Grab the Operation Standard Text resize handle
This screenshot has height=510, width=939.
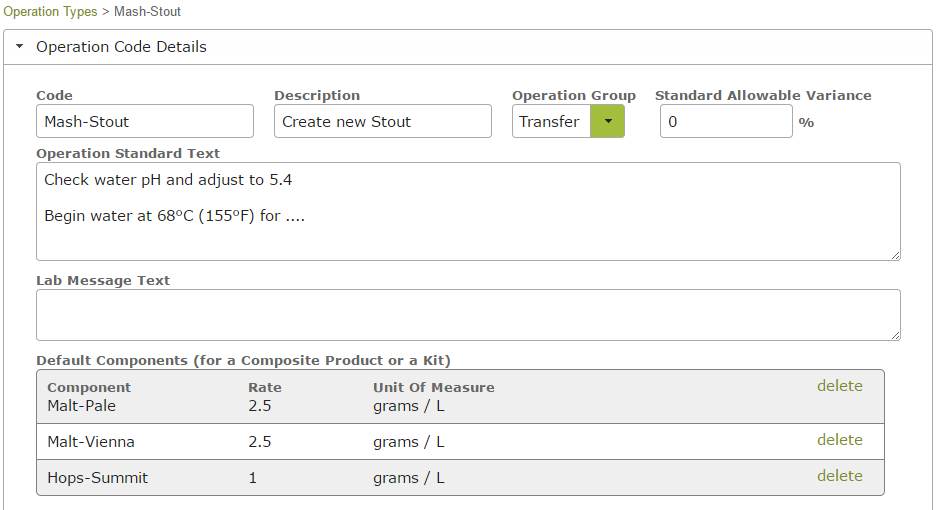(895, 255)
